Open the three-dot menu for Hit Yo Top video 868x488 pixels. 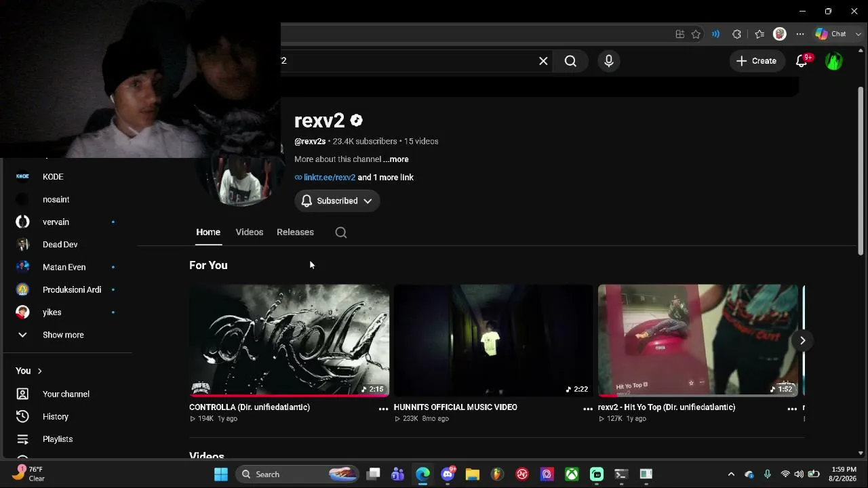click(792, 409)
